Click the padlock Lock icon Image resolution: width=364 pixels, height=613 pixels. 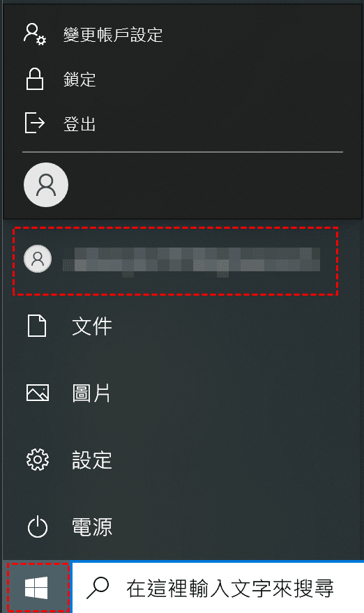click(35, 79)
